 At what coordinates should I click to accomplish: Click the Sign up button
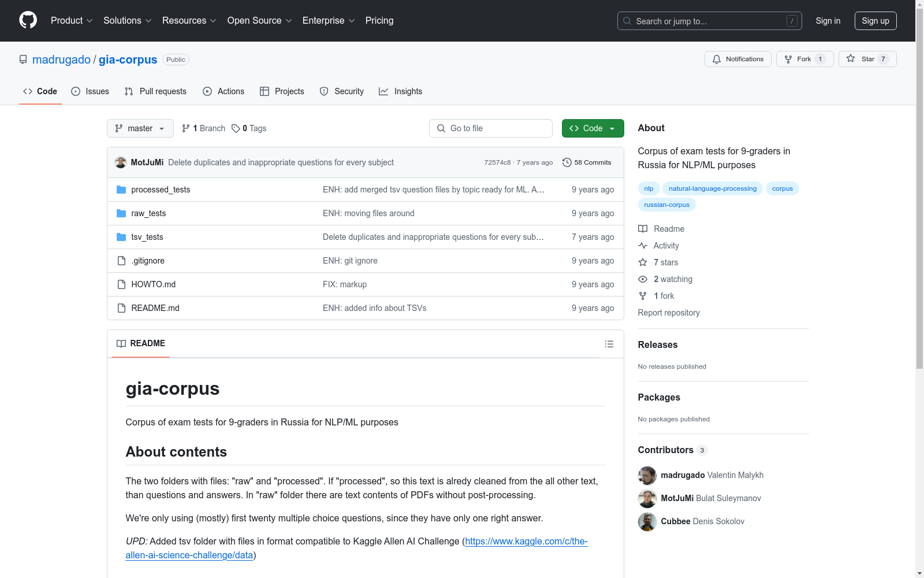tap(875, 21)
